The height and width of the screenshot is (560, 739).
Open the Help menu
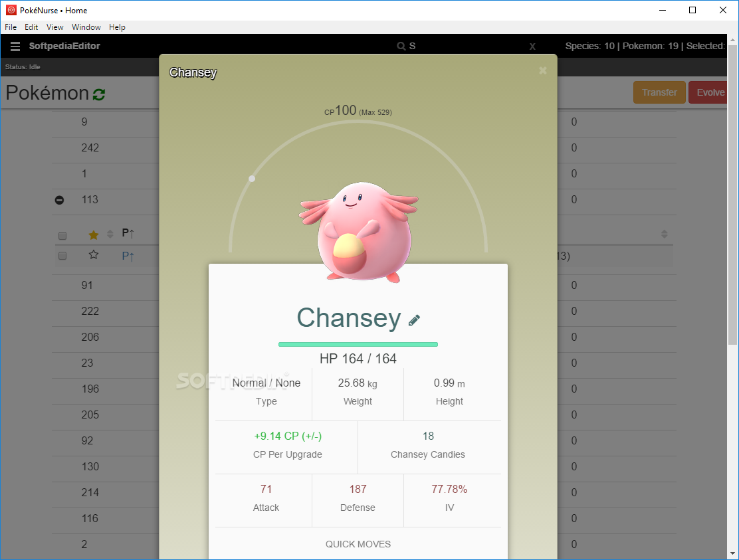click(x=118, y=27)
